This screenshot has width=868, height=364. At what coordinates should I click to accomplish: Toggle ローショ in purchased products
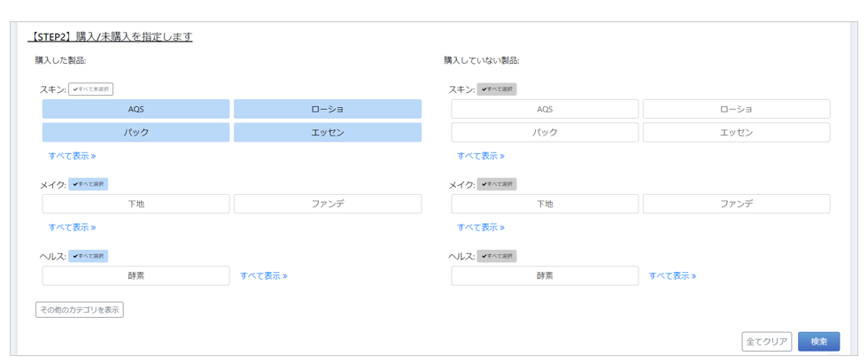click(327, 109)
